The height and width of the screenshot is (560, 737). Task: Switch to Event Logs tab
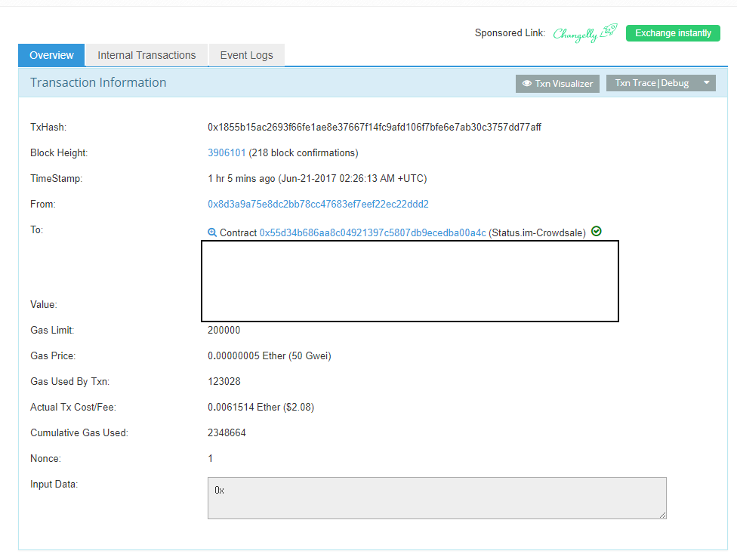point(246,55)
